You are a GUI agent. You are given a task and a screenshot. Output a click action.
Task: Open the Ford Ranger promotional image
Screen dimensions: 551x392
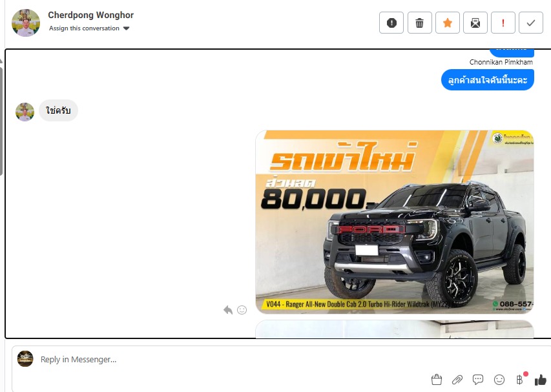pyautogui.click(x=394, y=222)
